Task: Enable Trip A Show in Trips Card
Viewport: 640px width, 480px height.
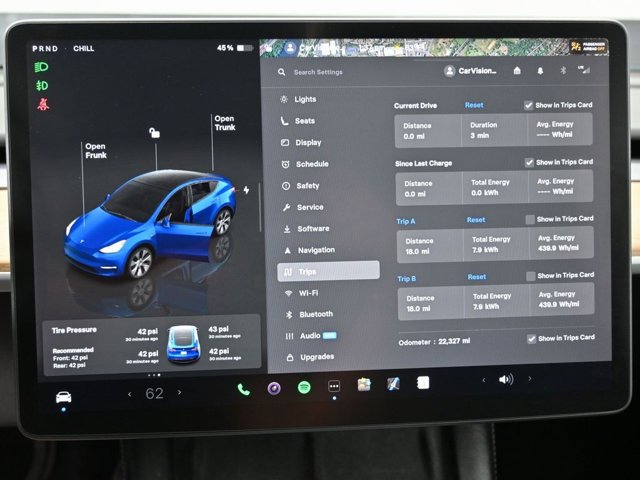Action: 529,219
